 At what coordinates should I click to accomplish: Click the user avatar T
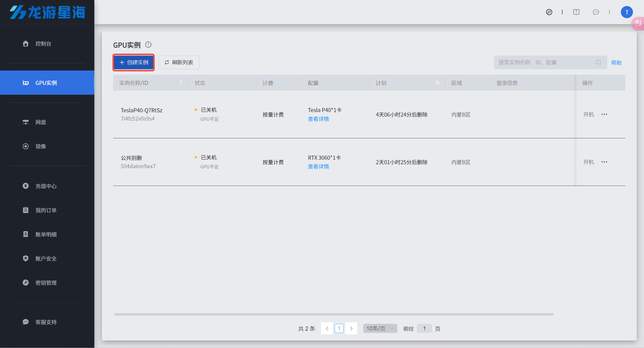pos(627,12)
